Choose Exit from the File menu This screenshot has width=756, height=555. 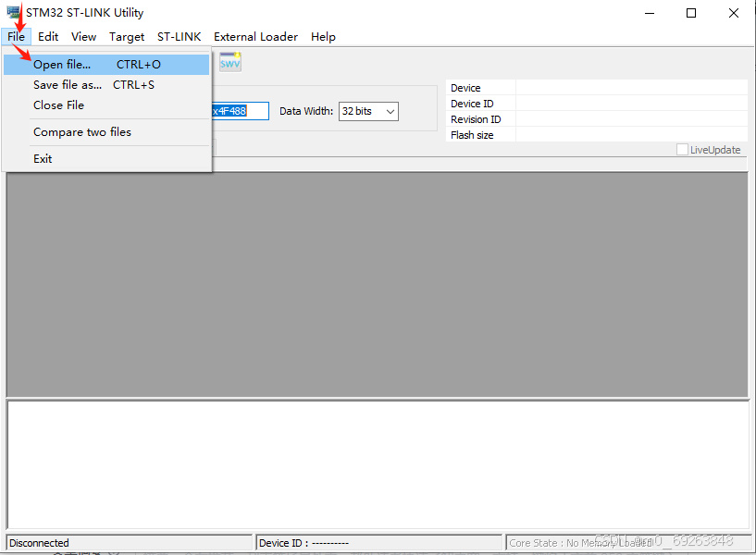point(106,159)
